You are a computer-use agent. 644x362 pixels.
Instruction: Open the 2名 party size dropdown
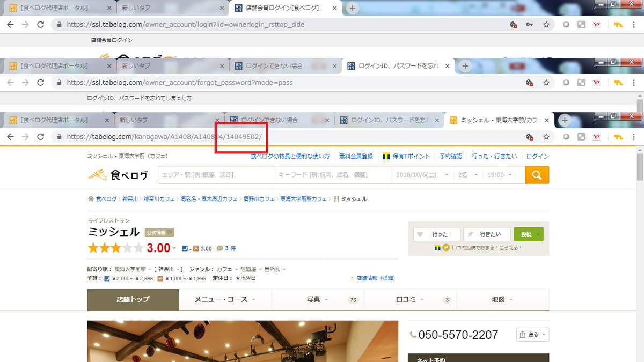(x=468, y=175)
